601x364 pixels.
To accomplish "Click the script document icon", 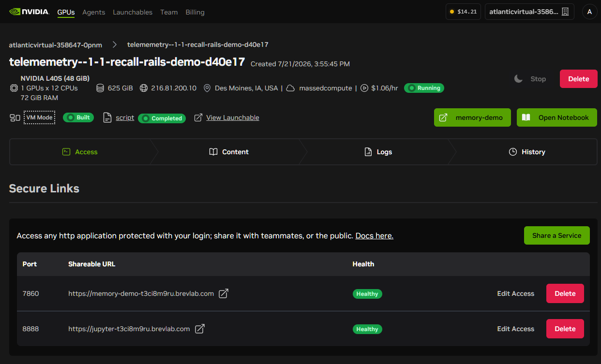I will tap(107, 117).
